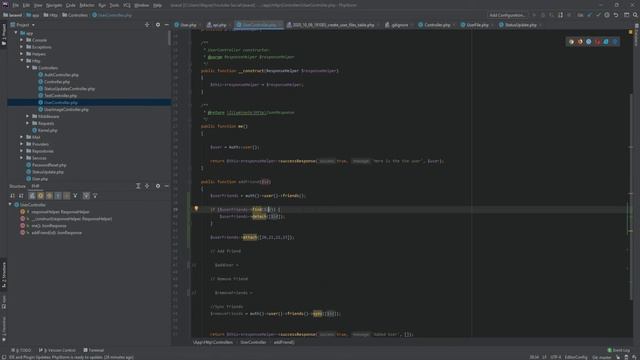640x360 pixels.
Task: Open the Terminal tool window button
Action: 94,350
